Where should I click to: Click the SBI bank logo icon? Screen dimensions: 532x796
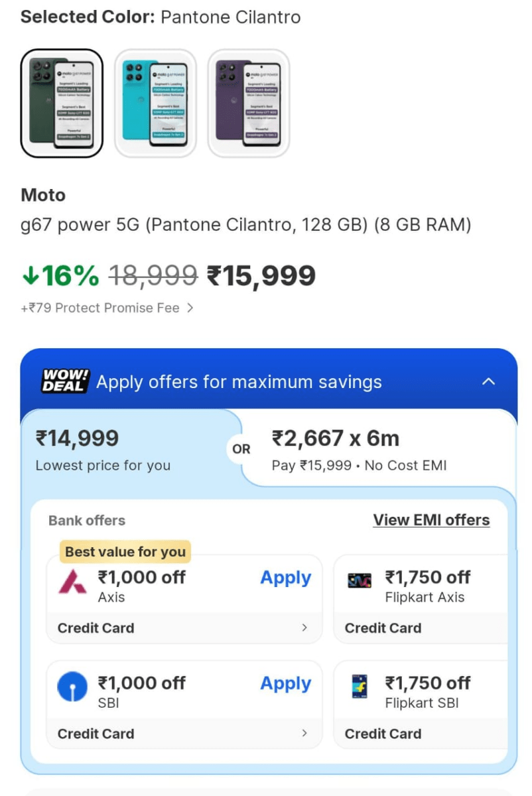(72, 685)
